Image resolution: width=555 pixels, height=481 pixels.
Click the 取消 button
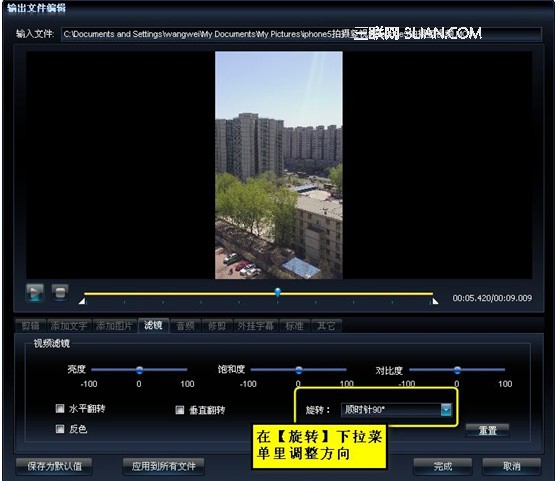511,466
